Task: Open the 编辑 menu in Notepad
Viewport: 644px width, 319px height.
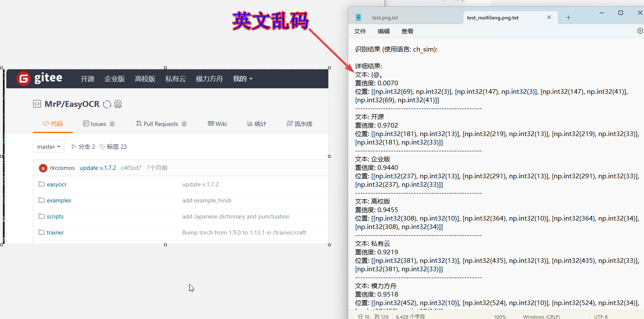Action: click(383, 31)
